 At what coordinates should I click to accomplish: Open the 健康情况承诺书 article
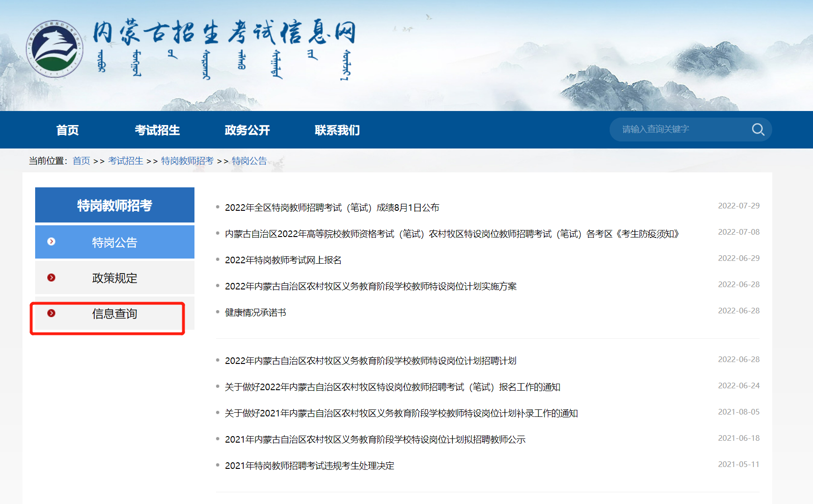click(x=255, y=312)
